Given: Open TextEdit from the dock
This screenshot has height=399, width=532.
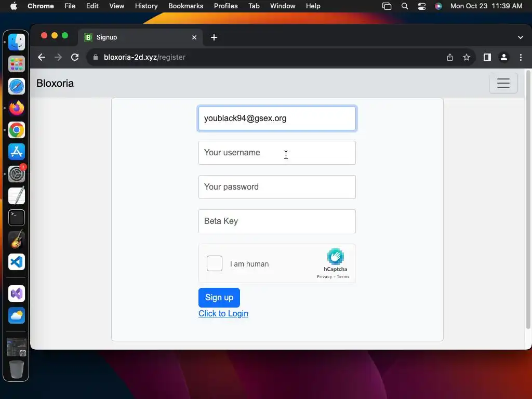Looking at the screenshot, I should click(16, 196).
